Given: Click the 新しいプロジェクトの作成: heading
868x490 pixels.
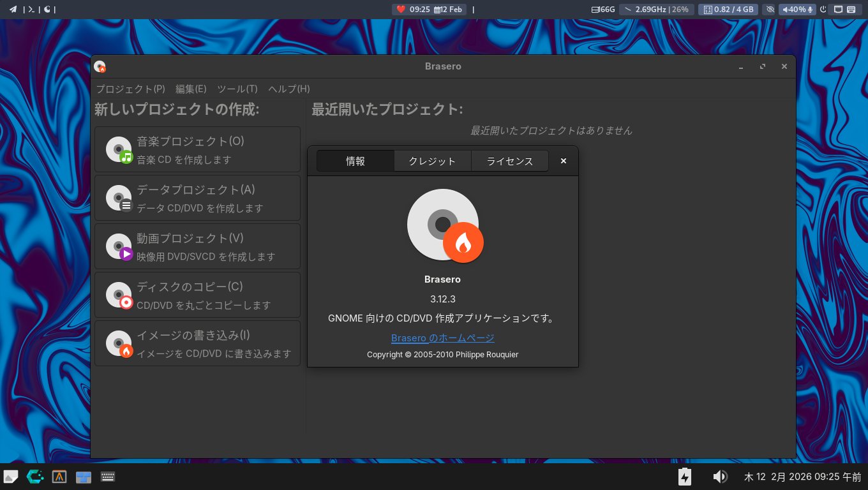Looking at the screenshot, I should (x=177, y=109).
